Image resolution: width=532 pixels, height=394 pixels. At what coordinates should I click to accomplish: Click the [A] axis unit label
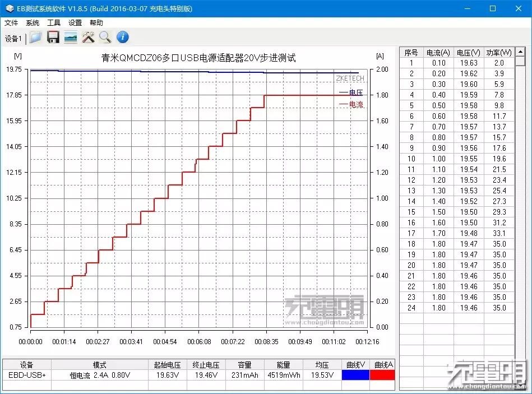coord(380,56)
